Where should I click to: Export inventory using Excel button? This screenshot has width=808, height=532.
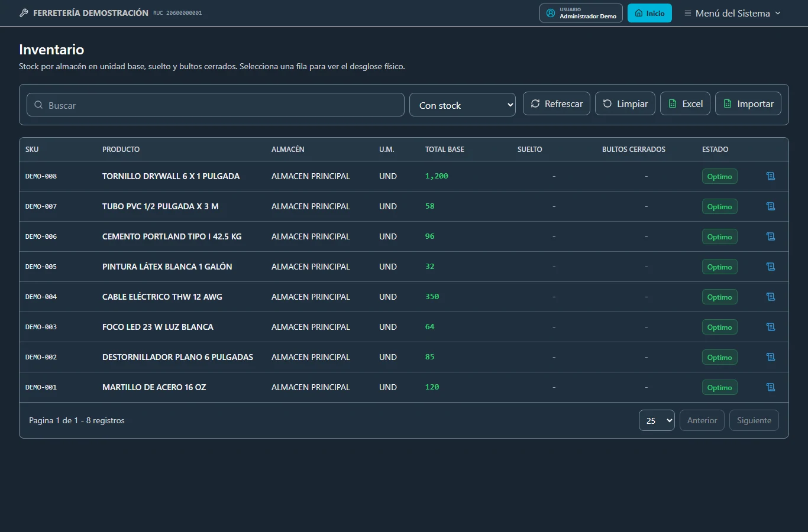pos(685,103)
